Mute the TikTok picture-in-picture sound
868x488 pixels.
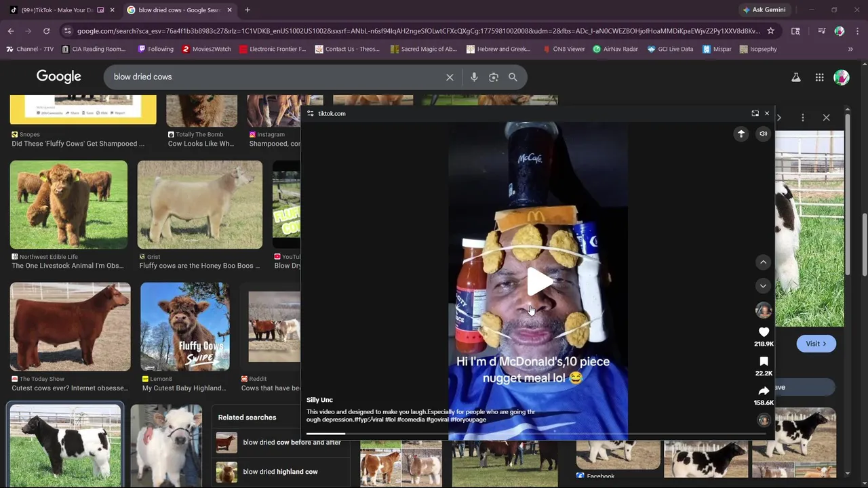763,134
